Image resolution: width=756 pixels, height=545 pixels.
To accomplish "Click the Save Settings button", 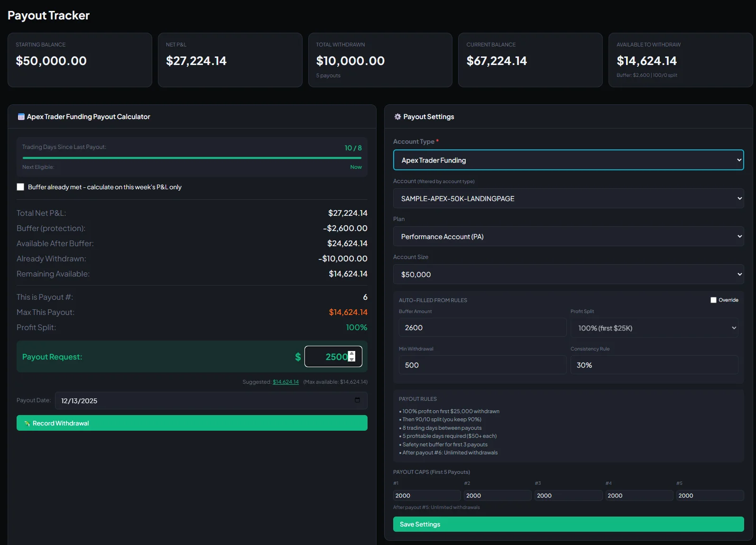I will [x=568, y=524].
